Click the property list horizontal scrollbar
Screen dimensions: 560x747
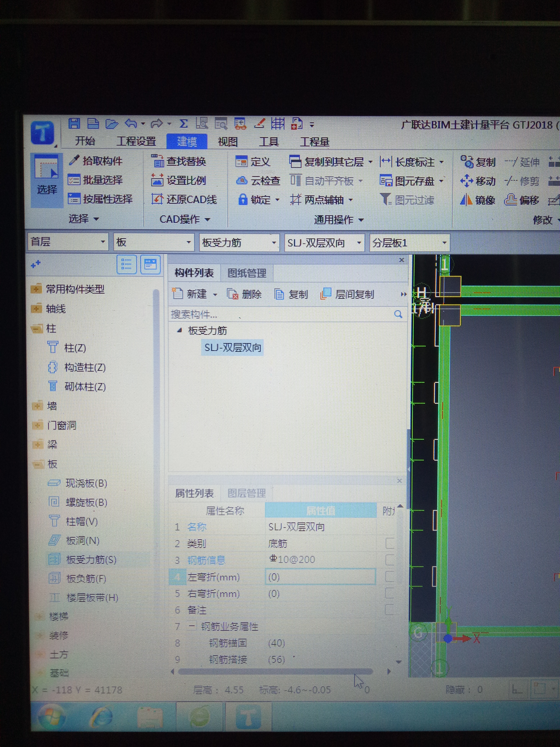pos(275,671)
